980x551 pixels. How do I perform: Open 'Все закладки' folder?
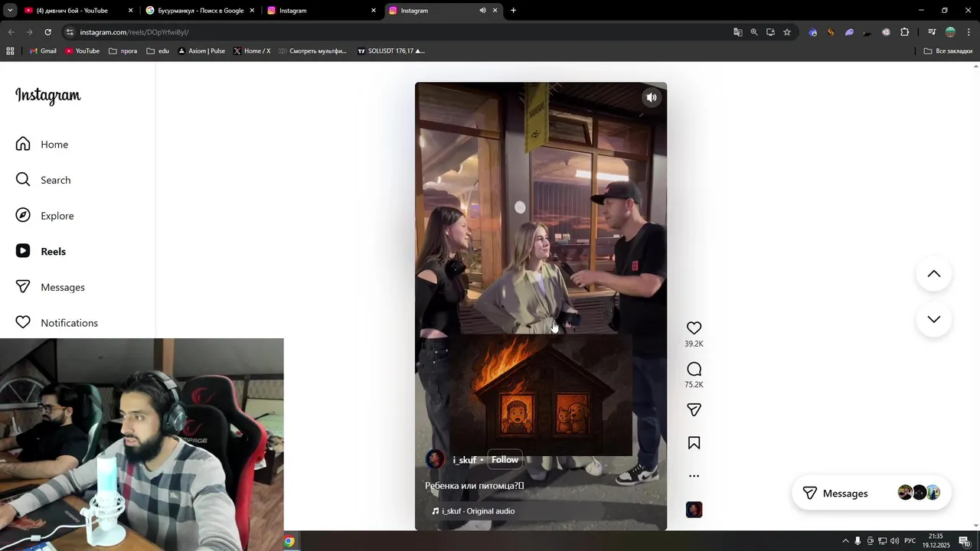pos(948,51)
